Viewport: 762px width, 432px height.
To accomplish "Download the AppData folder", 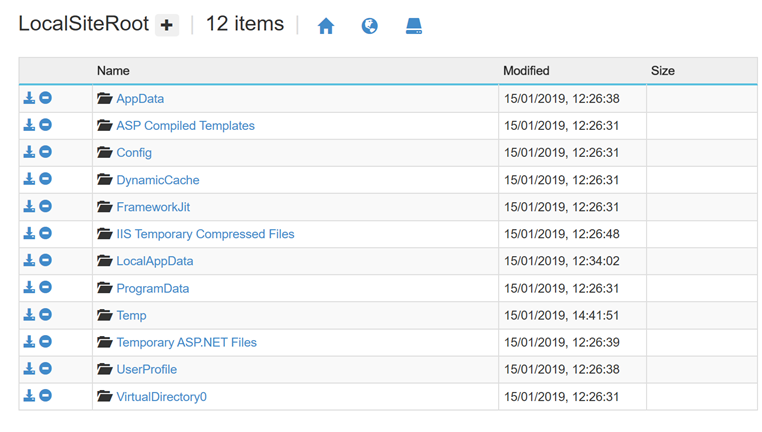I will (29, 98).
